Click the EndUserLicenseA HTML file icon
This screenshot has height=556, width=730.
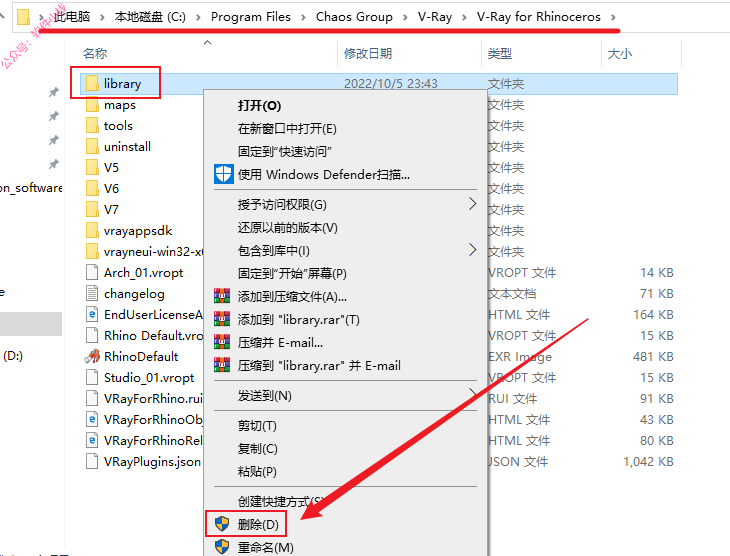click(92, 314)
